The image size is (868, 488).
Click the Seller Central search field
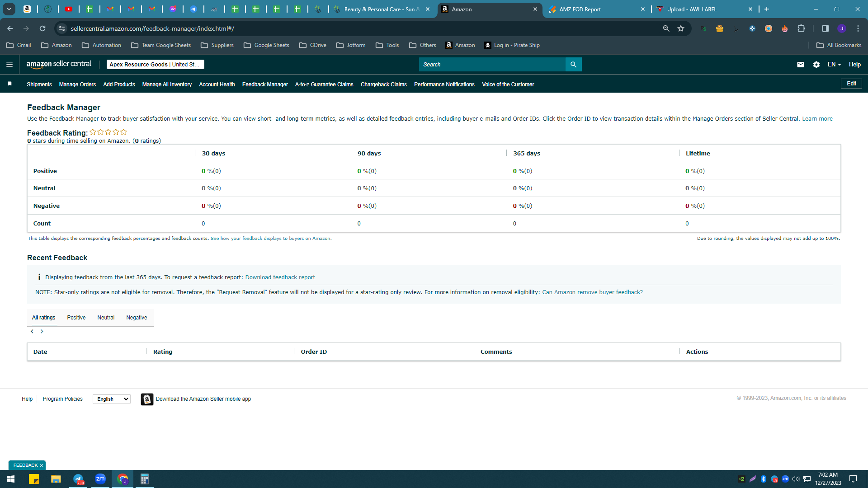492,65
